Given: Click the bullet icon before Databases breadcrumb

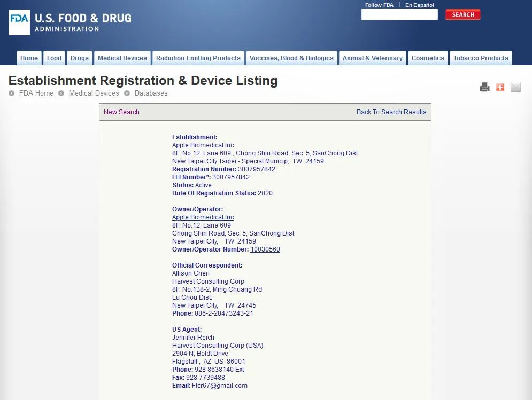Looking at the screenshot, I should click(x=127, y=93).
